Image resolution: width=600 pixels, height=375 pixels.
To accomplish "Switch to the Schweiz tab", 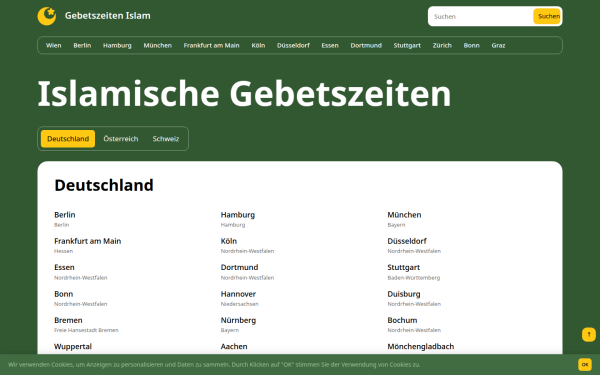I will (166, 139).
